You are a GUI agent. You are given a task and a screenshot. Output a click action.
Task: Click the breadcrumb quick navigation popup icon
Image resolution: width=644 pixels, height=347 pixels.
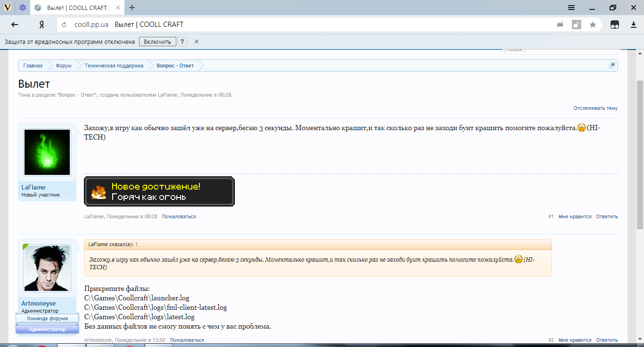coord(612,66)
